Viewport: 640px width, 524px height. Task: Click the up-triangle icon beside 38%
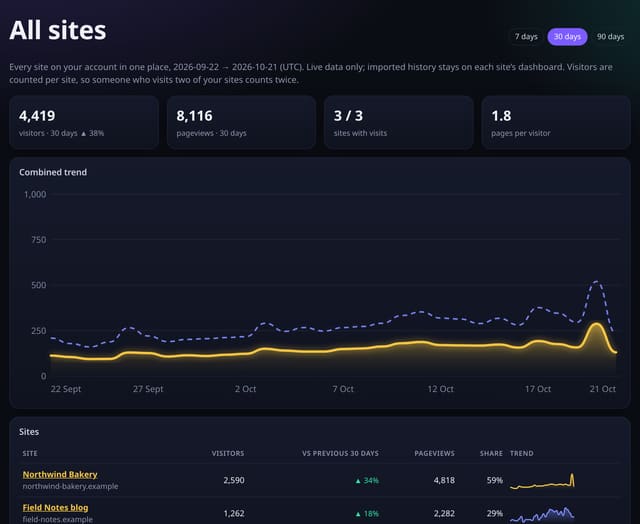click(83, 133)
